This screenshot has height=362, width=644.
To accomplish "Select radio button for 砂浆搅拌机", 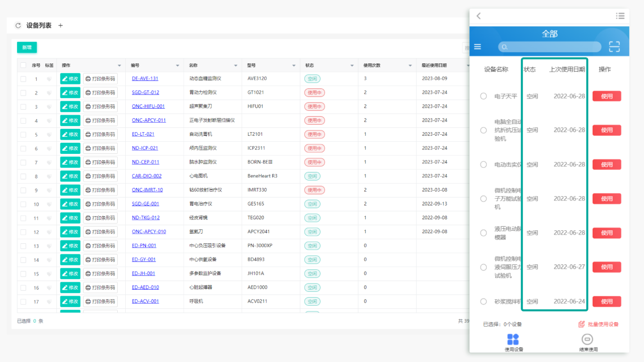I will pos(484,302).
